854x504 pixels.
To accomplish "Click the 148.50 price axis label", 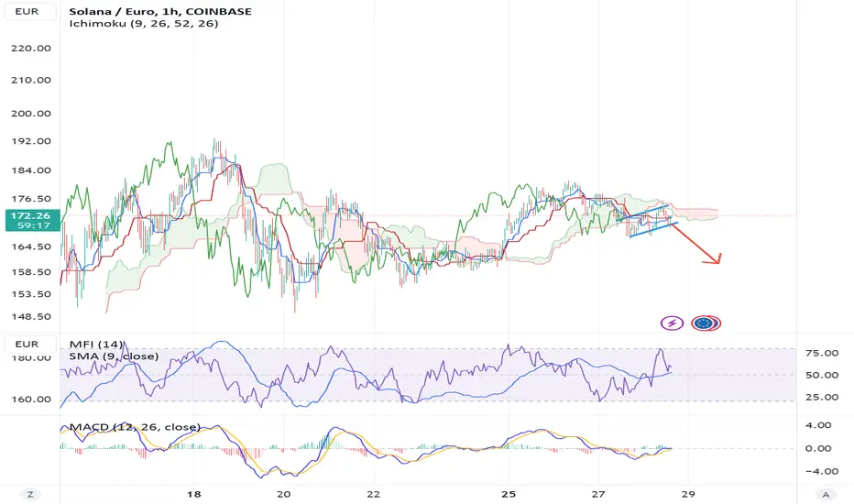I will pos(31,316).
